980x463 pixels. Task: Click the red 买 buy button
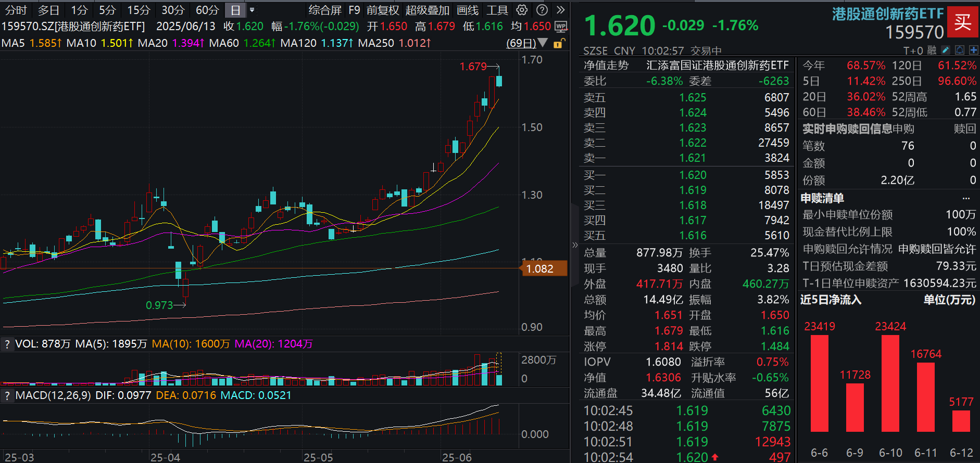(962, 22)
